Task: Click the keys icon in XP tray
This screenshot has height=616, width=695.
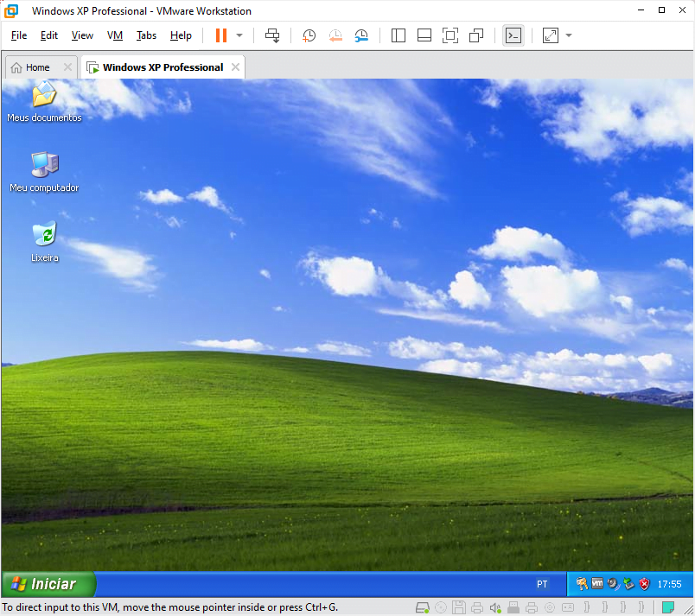Action: click(582, 584)
